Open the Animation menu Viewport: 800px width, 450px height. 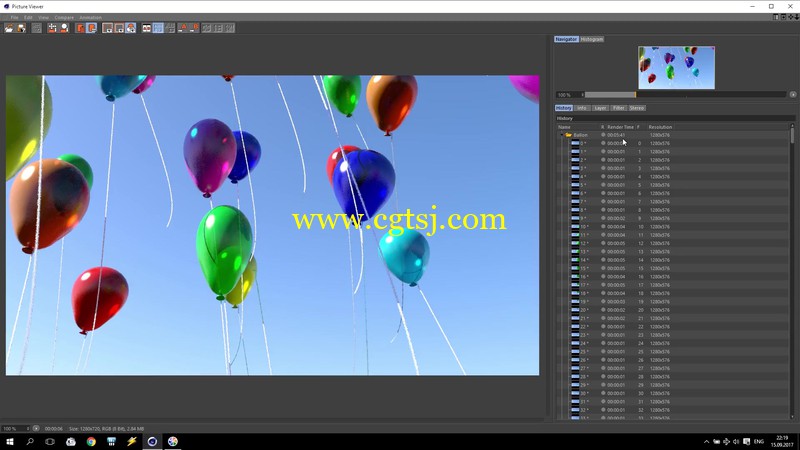[x=90, y=17]
